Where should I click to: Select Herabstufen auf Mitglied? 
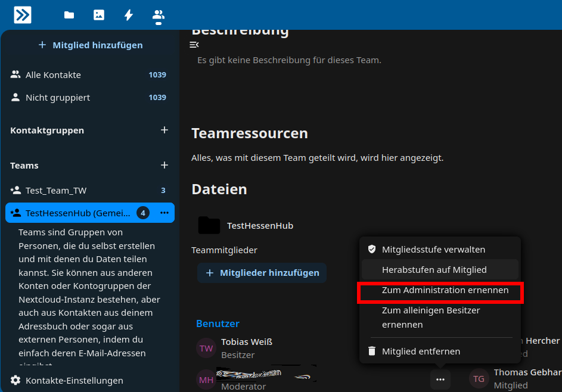pos(434,270)
